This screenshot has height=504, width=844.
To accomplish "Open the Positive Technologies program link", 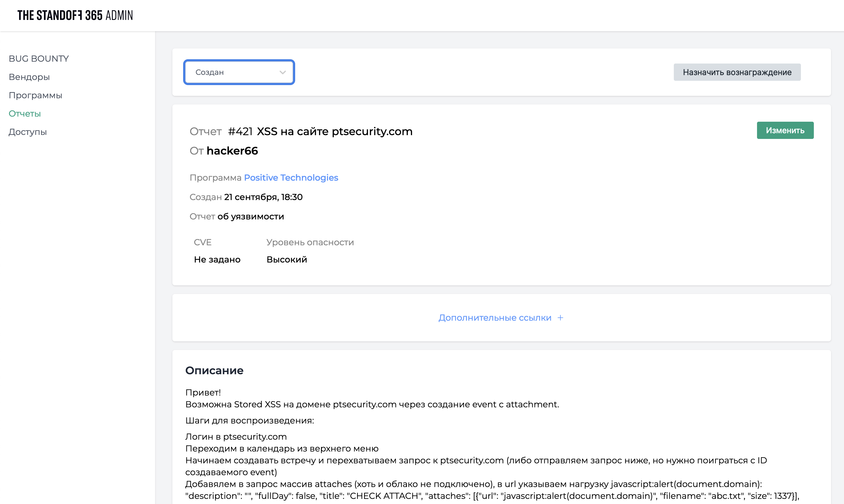I will point(291,178).
